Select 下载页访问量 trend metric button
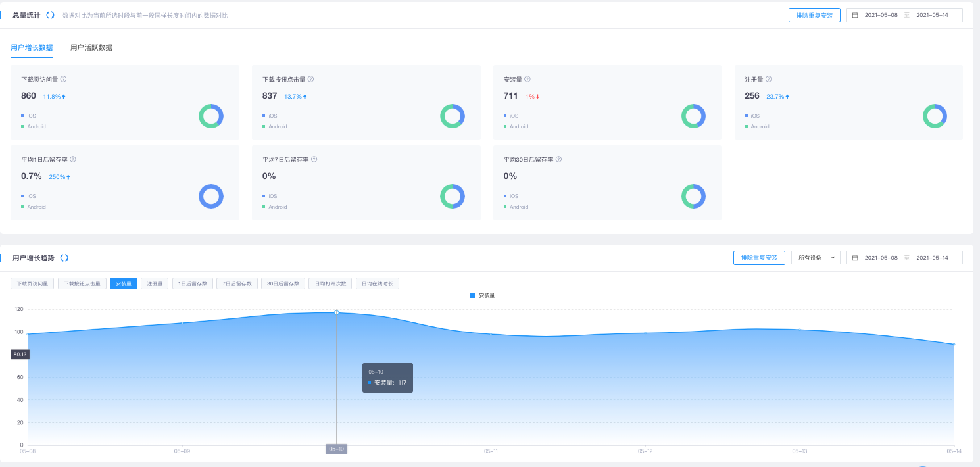Viewport: 980px width, 467px height. click(x=32, y=283)
